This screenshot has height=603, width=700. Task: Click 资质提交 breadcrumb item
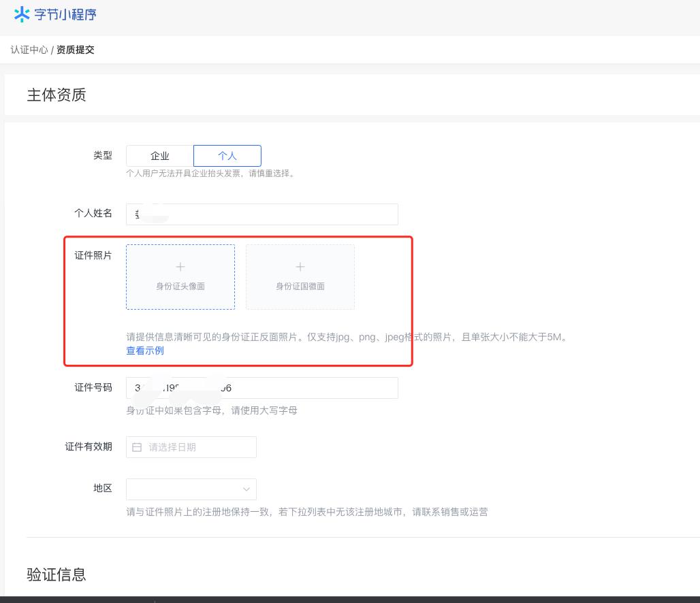click(x=76, y=50)
